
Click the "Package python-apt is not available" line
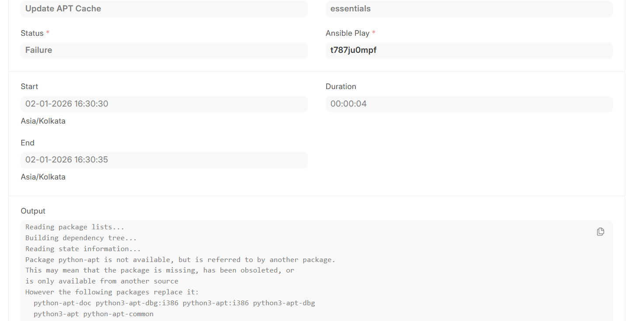(x=180, y=260)
